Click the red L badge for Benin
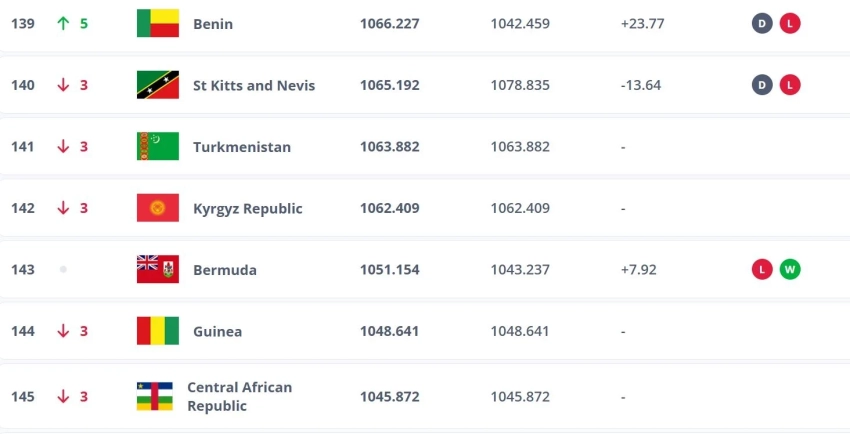 pos(790,23)
